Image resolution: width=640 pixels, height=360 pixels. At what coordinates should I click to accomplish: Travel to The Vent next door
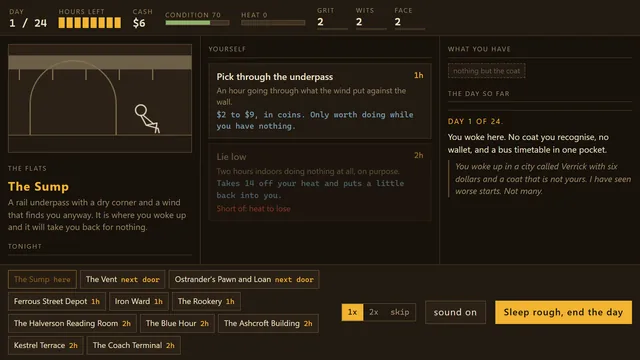[122, 280]
